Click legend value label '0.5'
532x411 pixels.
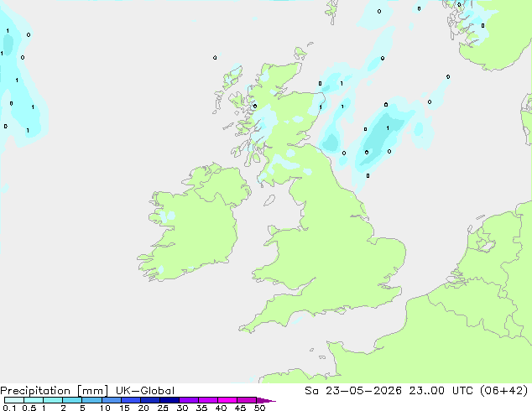(x=29, y=408)
